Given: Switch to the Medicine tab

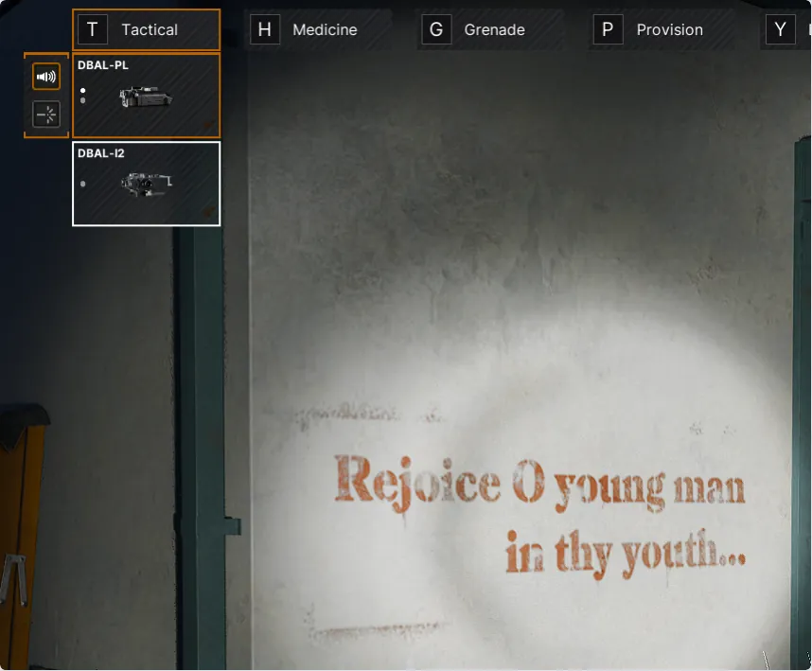Looking at the screenshot, I should [319, 29].
